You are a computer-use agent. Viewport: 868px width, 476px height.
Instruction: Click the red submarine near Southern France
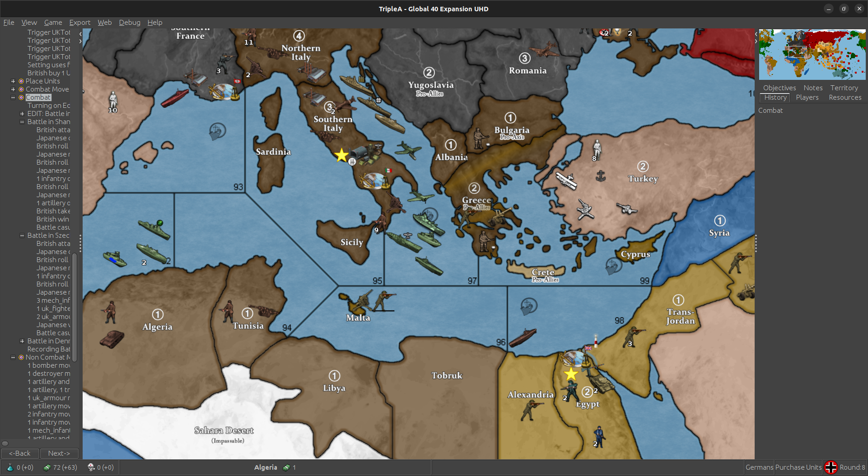click(x=175, y=97)
